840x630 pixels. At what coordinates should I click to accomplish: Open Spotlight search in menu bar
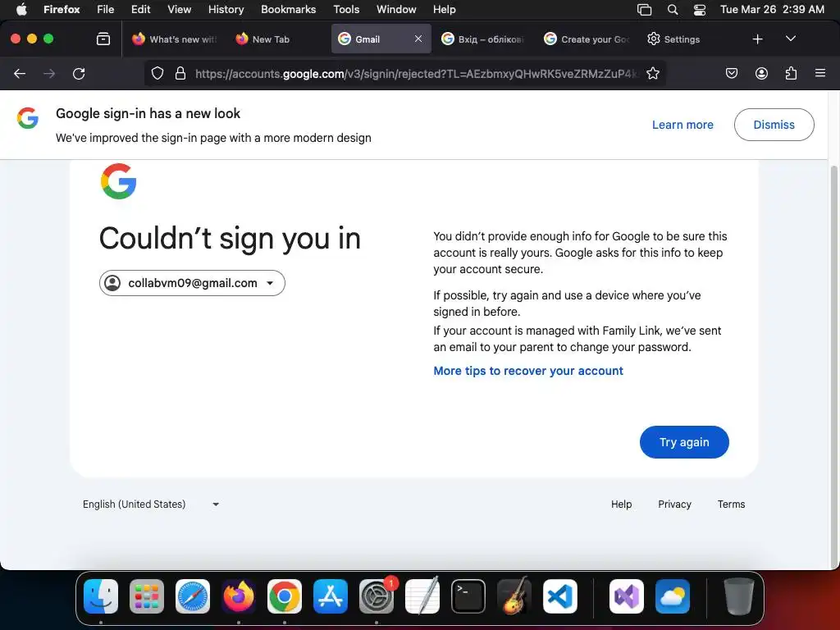673,10
